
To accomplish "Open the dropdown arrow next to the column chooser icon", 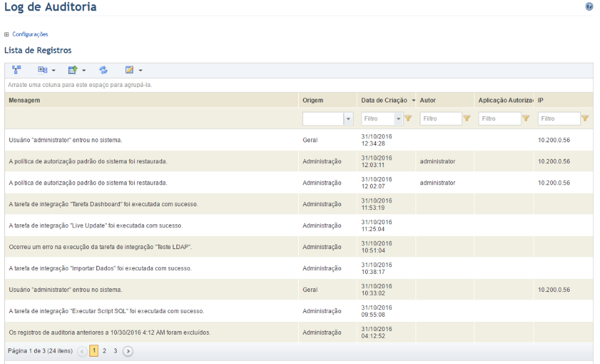I will pos(53,70).
